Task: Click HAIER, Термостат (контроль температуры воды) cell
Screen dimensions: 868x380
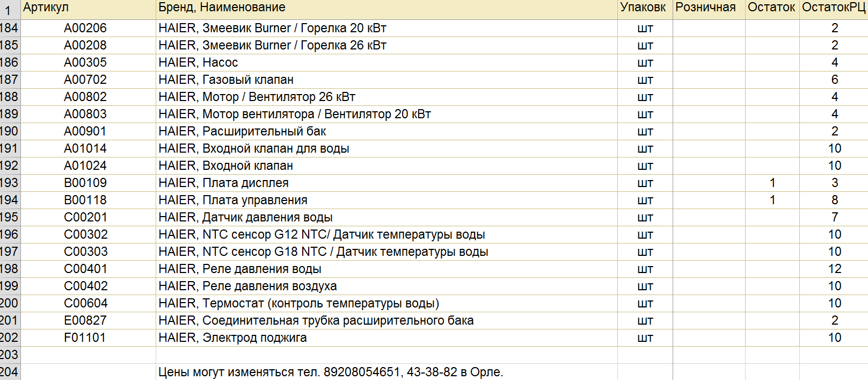Action: [386, 304]
